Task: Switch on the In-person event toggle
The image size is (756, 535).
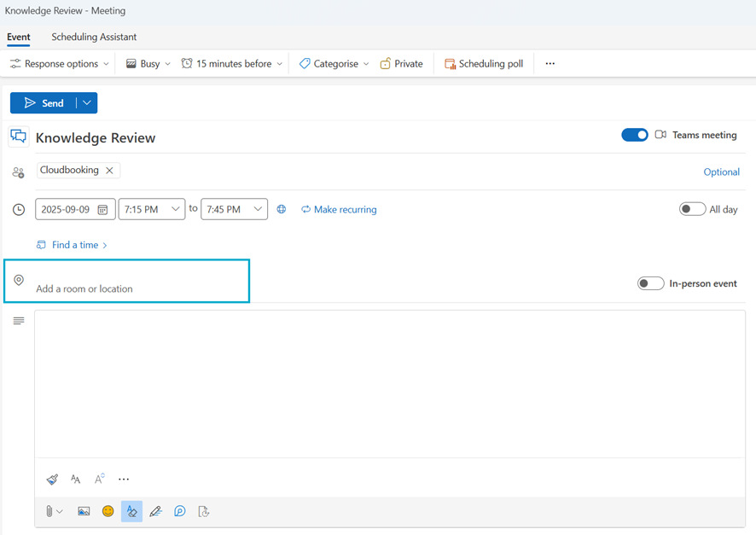Action: click(650, 283)
